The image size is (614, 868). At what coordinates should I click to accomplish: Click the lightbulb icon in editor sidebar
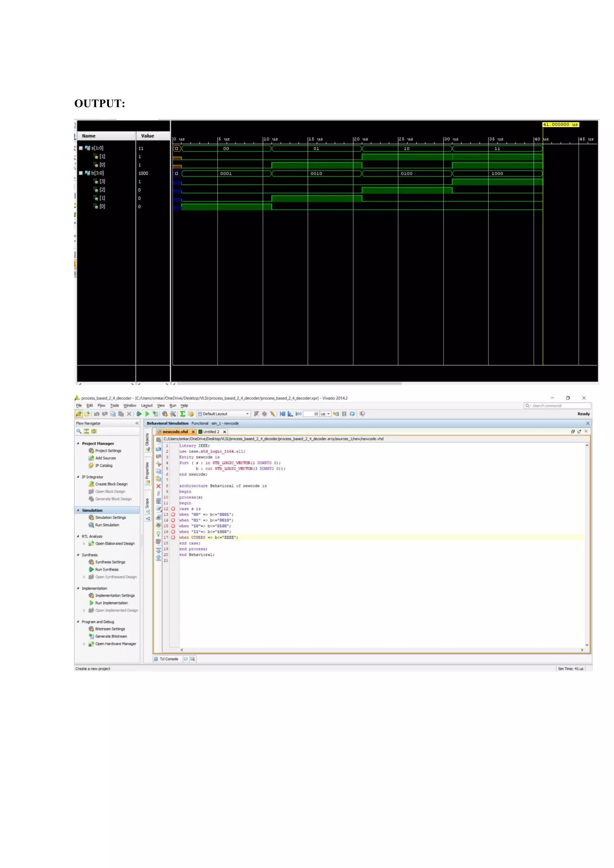(158, 534)
